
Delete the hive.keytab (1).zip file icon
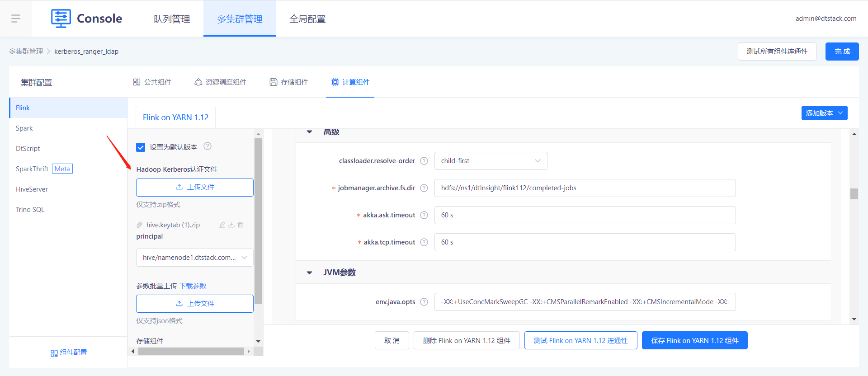(241, 225)
